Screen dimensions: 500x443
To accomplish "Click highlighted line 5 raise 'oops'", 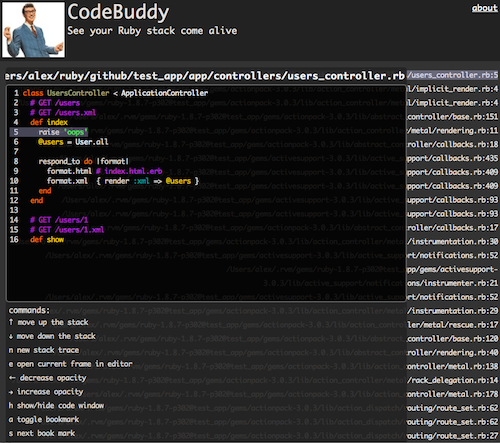I will tap(49, 132).
